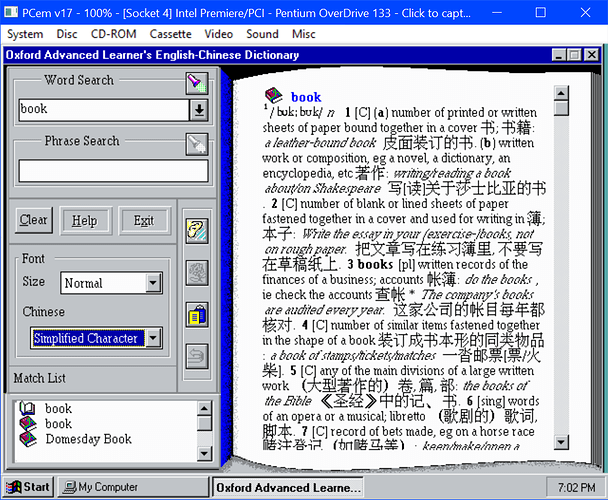Minimize the Oxford dictionary window
The height and width of the screenshot is (500, 608).
559,55
